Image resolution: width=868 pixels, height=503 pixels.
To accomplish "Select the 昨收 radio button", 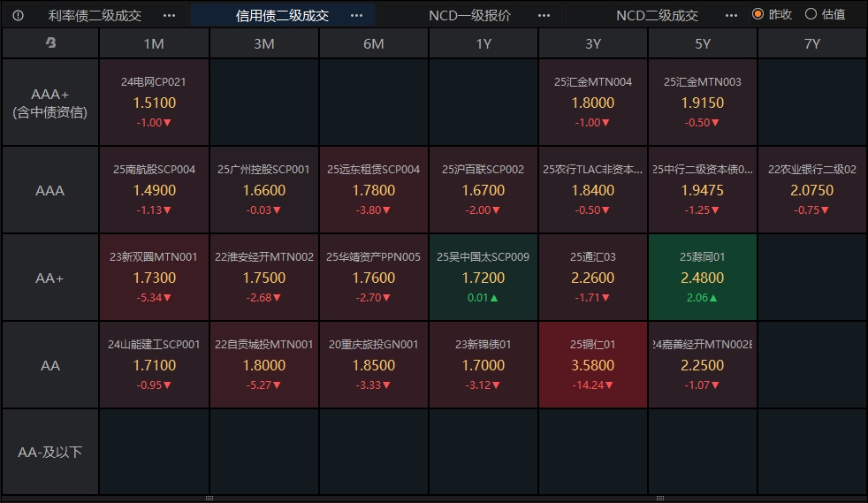I will (x=758, y=14).
